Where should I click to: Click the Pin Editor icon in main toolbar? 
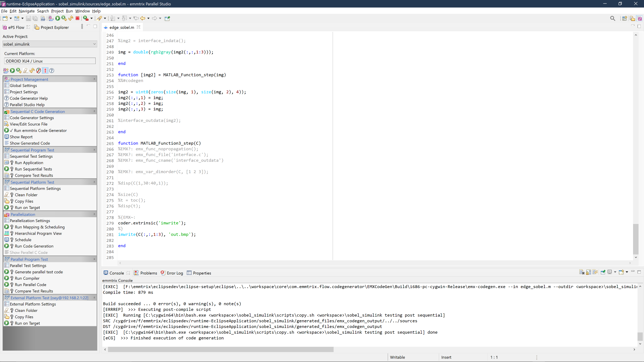[167, 18]
